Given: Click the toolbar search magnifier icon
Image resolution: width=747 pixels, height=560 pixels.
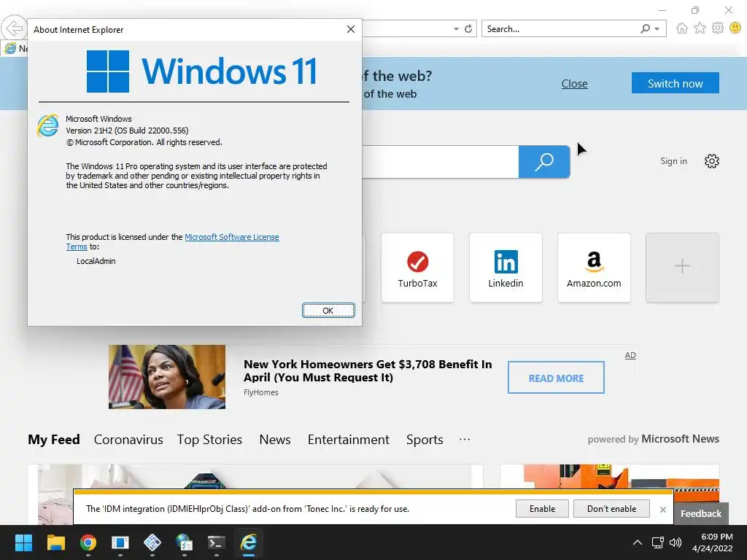Looking at the screenshot, I should (x=645, y=29).
